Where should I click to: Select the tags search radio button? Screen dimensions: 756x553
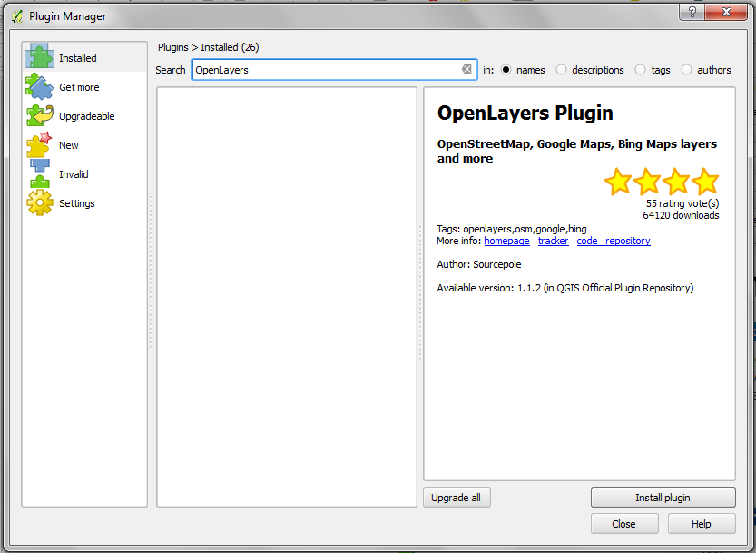pos(641,70)
